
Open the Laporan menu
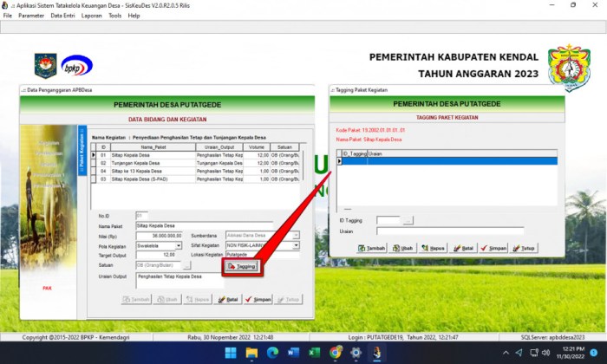click(91, 16)
